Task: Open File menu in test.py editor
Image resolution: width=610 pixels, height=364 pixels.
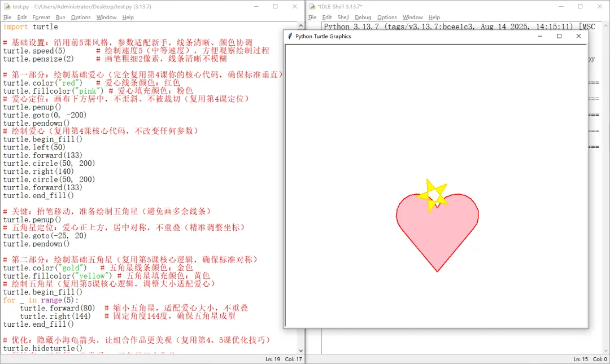Action: [x=7, y=17]
